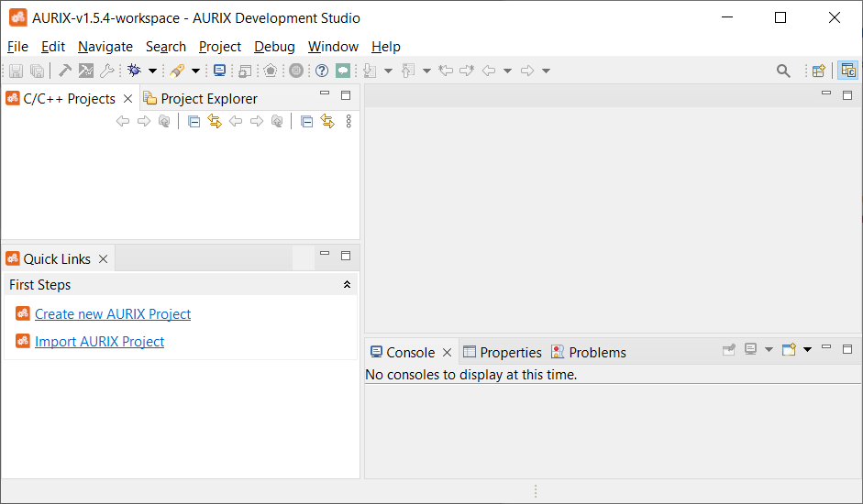Open the Help menu
The width and height of the screenshot is (863, 504).
click(x=385, y=47)
